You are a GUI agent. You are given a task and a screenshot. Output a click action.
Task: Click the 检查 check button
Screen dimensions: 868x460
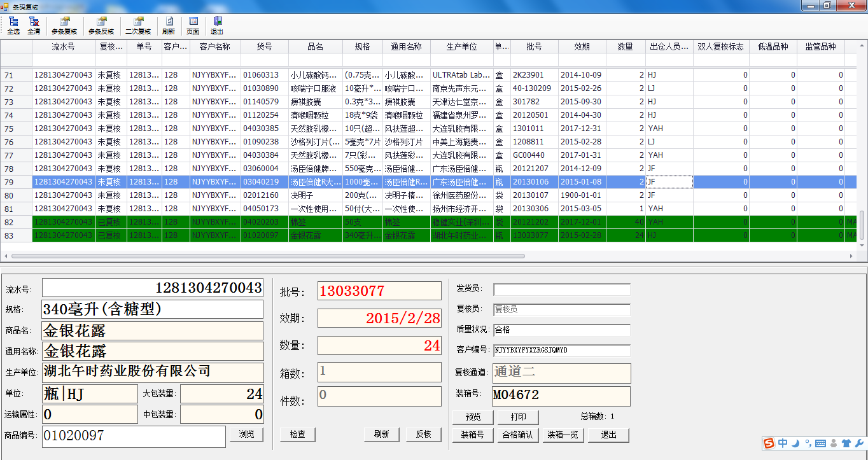pos(297,434)
